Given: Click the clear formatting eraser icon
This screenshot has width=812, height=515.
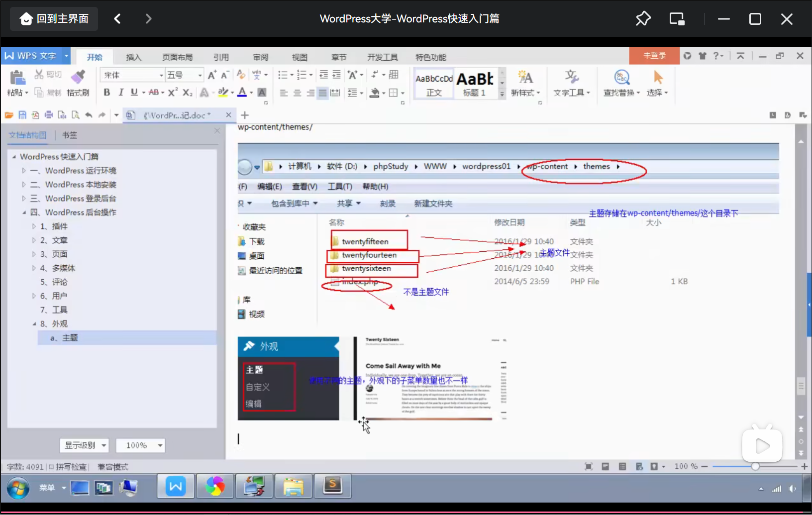Looking at the screenshot, I should [241, 75].
